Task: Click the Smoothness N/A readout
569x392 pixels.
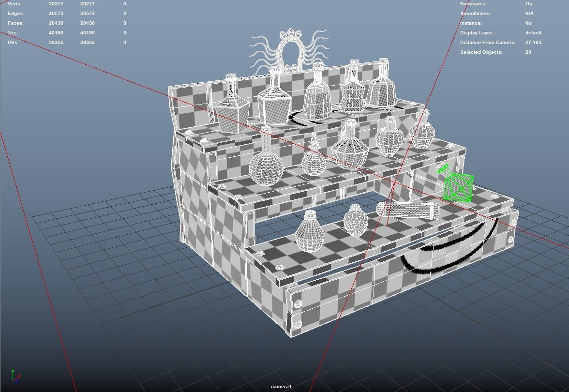Action: [x=531, y=13]
